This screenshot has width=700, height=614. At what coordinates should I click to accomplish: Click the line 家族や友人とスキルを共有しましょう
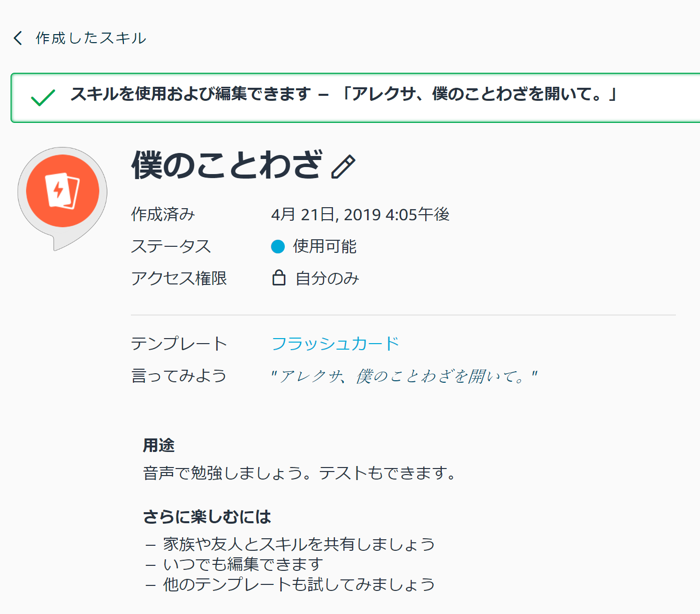299,544
